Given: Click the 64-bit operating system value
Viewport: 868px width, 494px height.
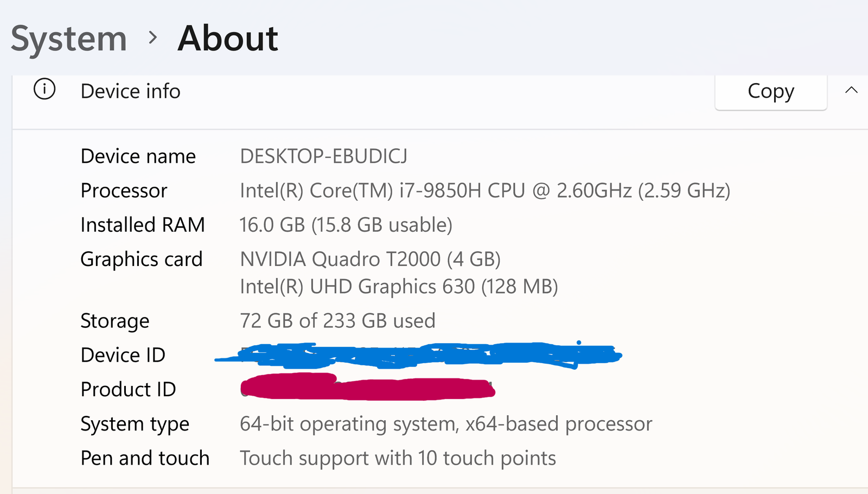Looking at the screenshot, I should (446, 424).
